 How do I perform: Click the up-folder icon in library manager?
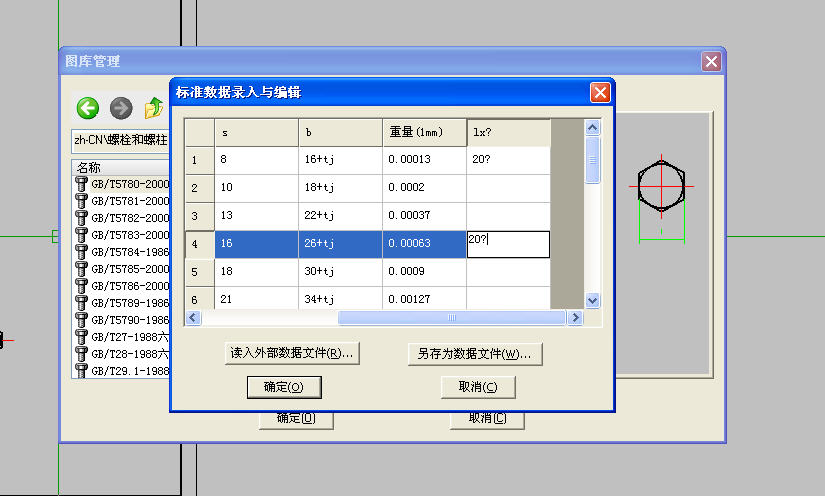154,107
